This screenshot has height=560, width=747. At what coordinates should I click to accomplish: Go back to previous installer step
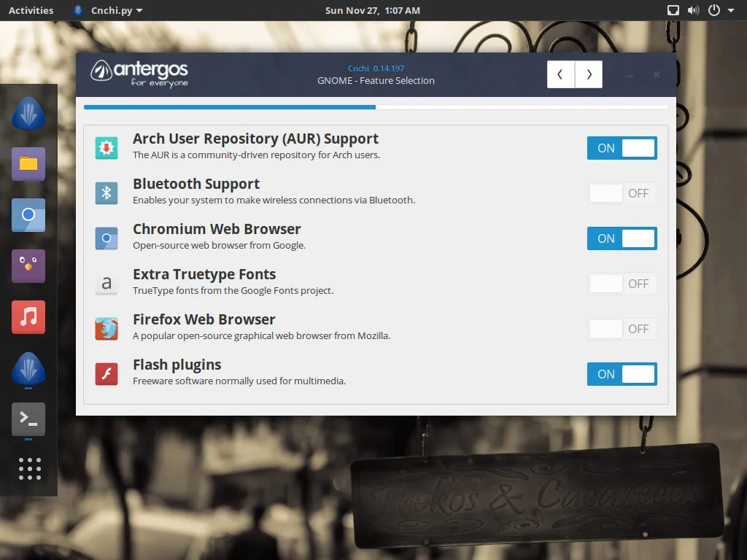pyautogui.click(x=561, y=74)
